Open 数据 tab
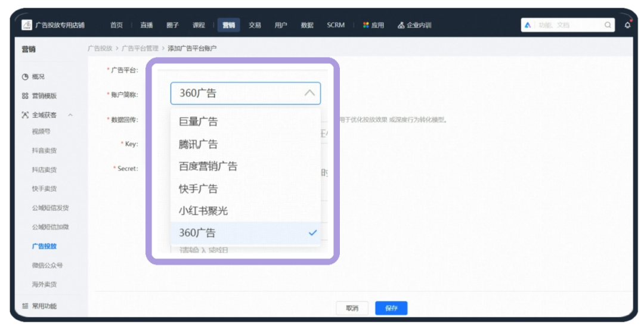This screenshot has height=330, width=644. click(307, 25)
